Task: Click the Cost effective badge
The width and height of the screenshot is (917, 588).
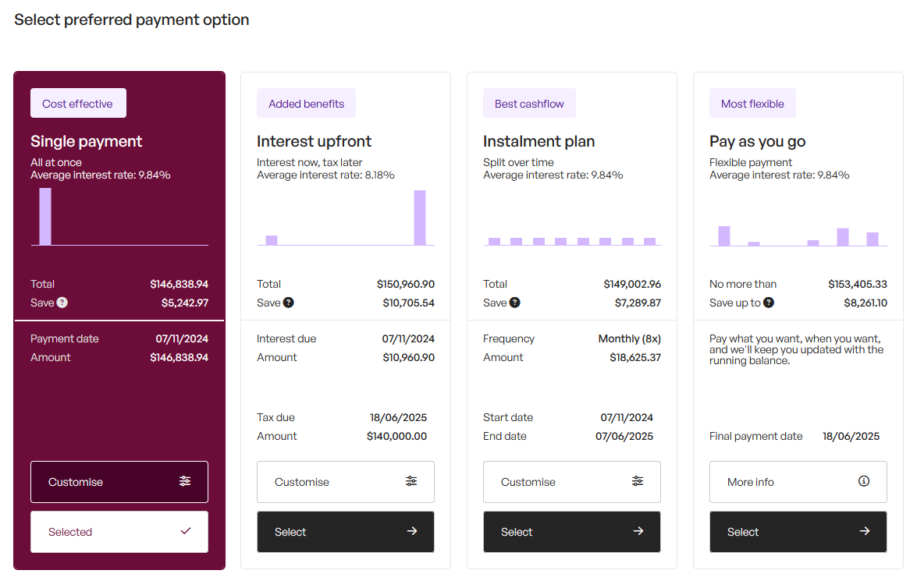Action: click(78, 104)
